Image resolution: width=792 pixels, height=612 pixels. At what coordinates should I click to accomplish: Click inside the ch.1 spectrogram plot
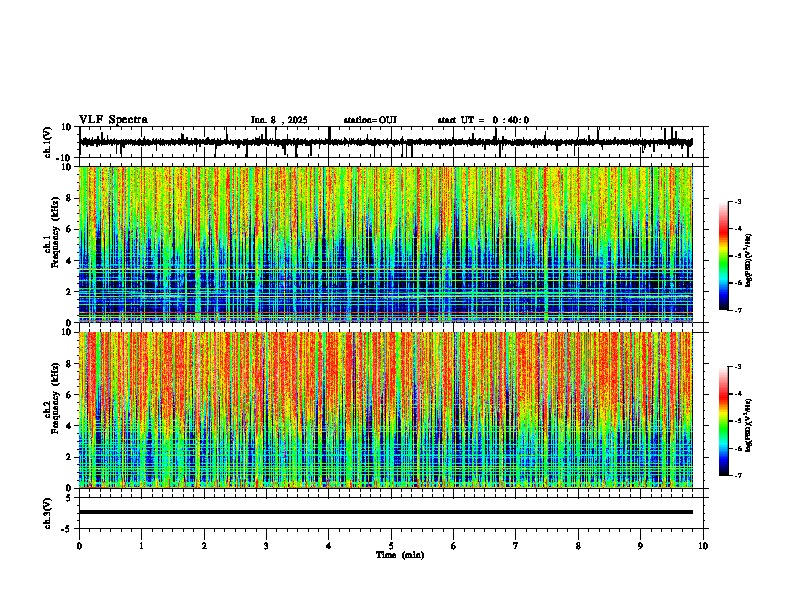386,244
